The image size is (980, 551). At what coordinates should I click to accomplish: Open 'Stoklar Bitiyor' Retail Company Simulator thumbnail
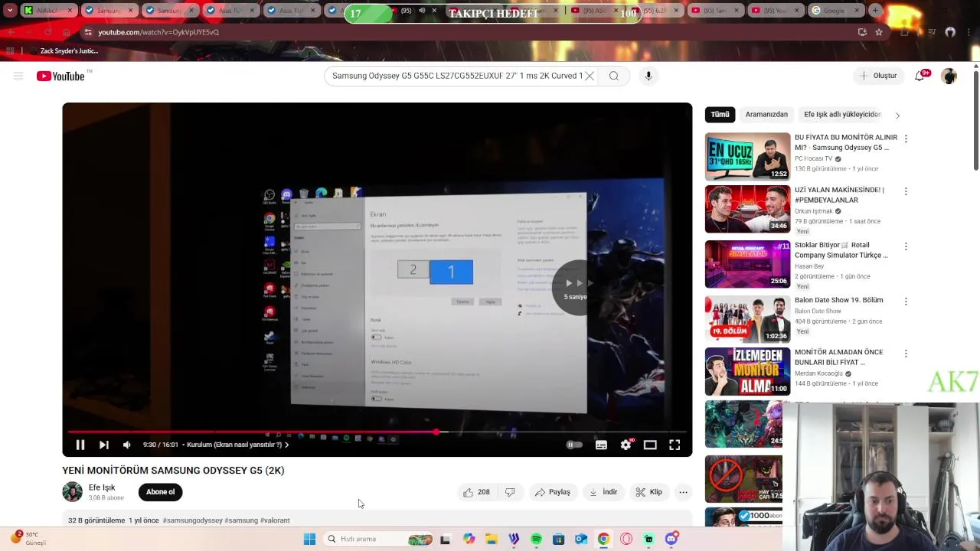pyautogui.click(x=747, y=264)
